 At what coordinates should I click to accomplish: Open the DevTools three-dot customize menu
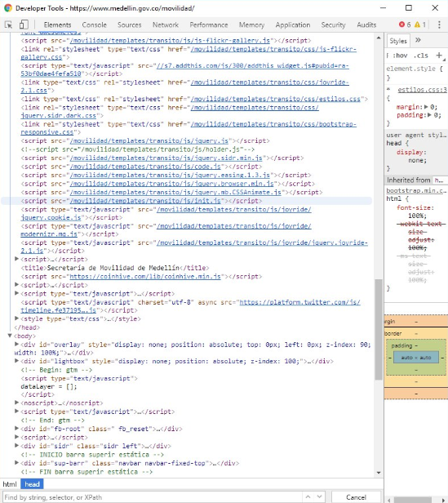[439, 24]
